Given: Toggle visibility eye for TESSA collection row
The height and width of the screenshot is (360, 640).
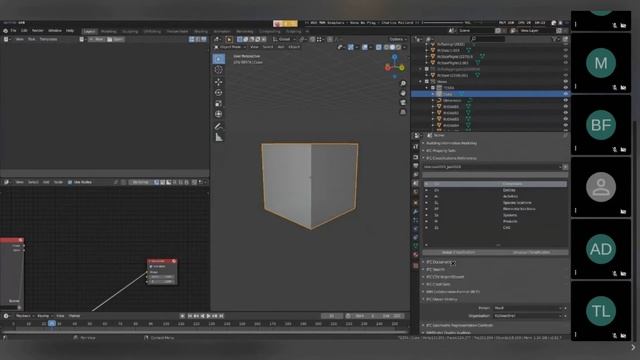Looking at the screenshot, I should click(x=565, y=88).
